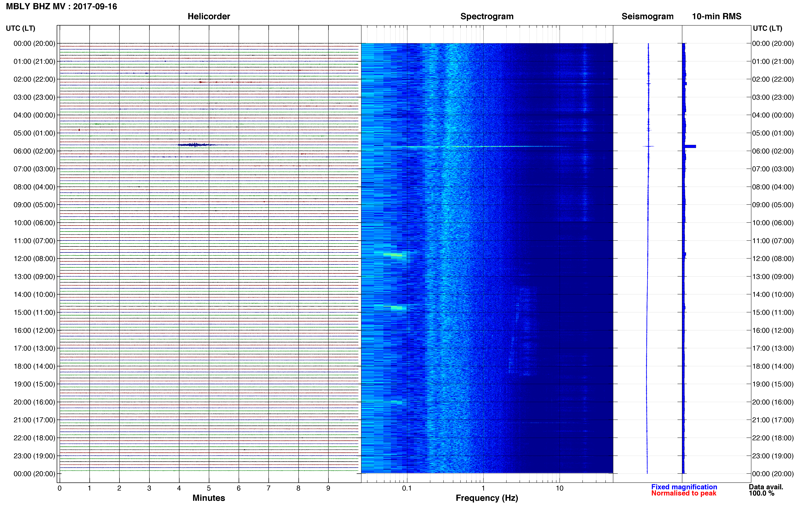The image size is (812, 508).
Task: Click left time label 11:00 (07:00)
Action: (34, 241)
